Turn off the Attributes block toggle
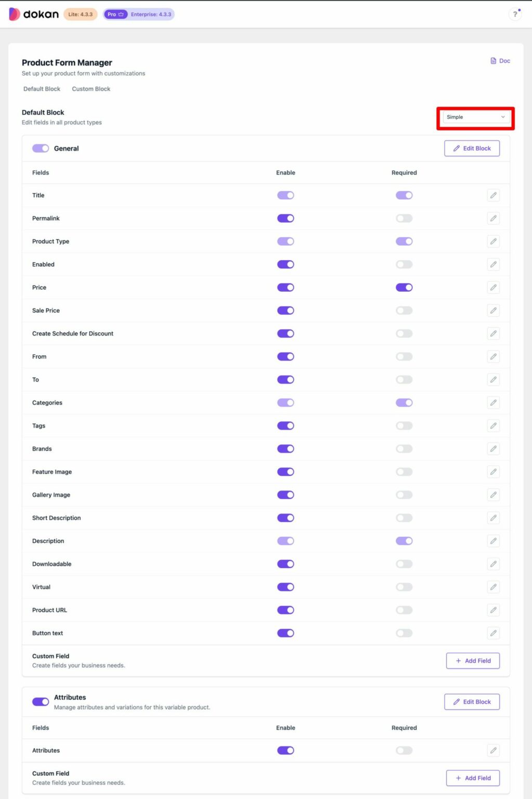Image resolution: width=532 pixels, height=799 pixels. point(41,702)
